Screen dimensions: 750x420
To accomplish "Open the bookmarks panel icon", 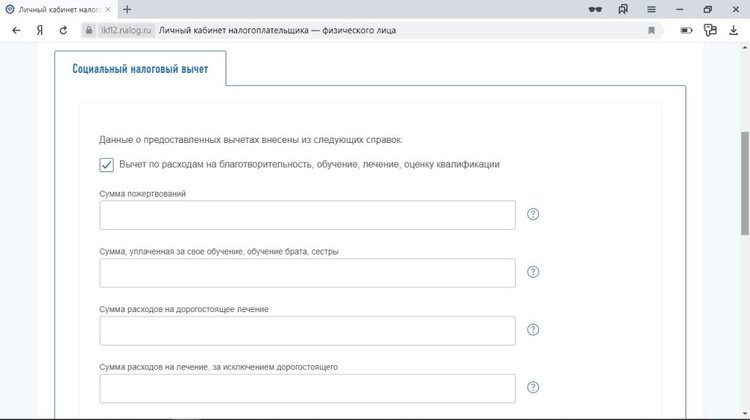I will point(623,9).
